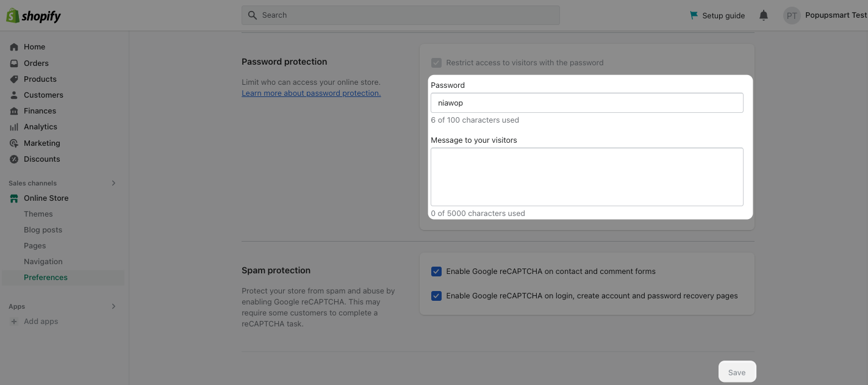
Task: Disable reCAPTCHA on login and password recovery pages
Action: [436, 295]
